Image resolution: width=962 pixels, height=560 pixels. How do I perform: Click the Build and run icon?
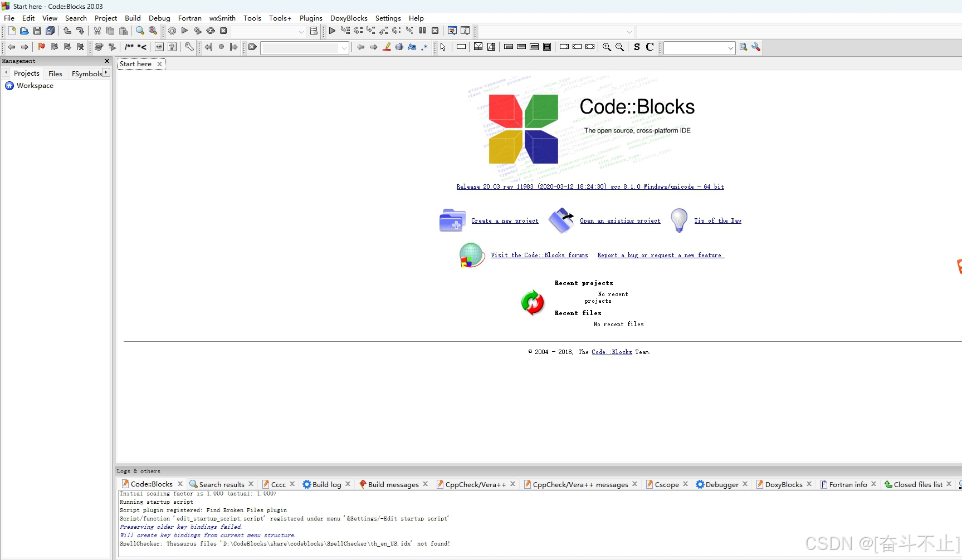[x=198, y=31]
